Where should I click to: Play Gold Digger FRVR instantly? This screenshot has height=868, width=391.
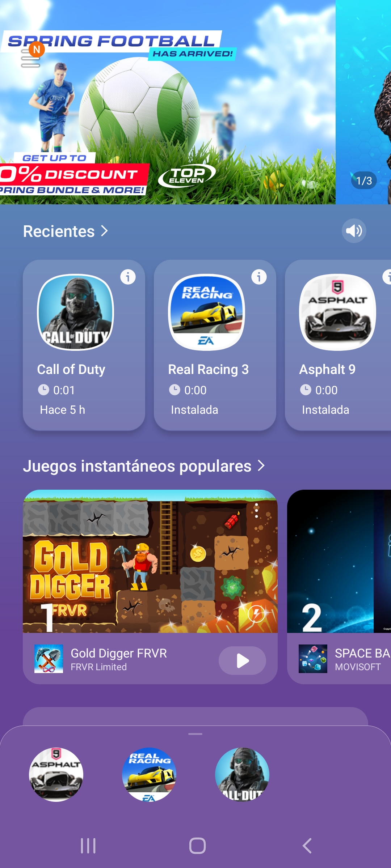pos(242,660)
